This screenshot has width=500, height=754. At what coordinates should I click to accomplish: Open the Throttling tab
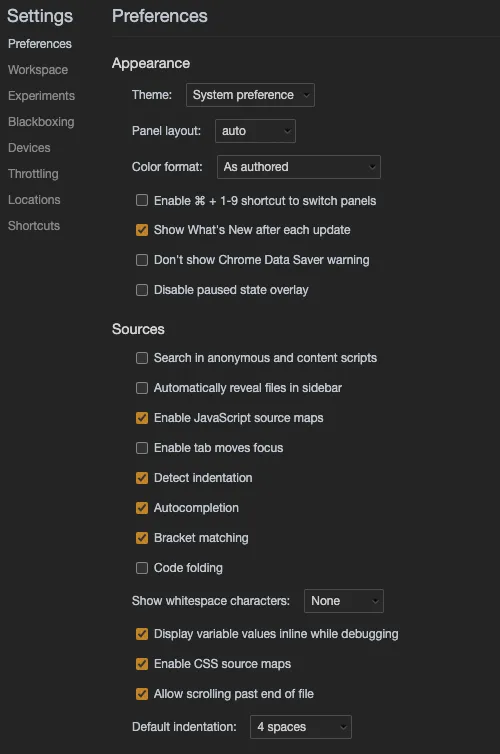click(33, 174)
